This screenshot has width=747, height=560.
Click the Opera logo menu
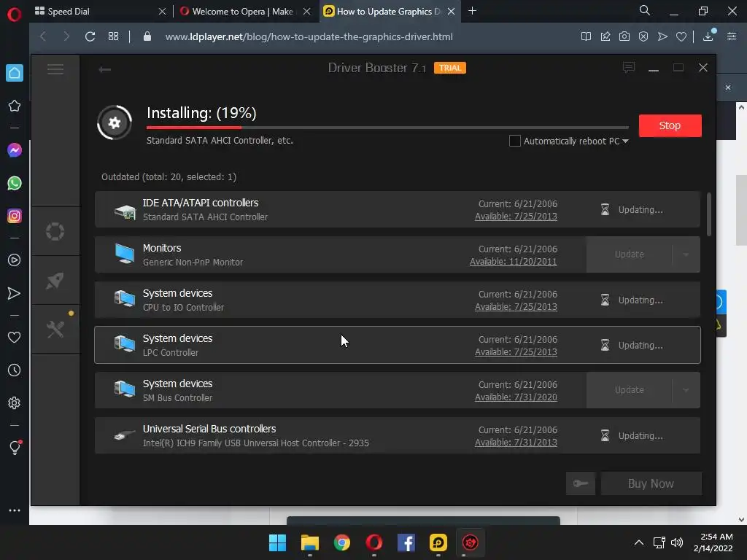[15, 15]
